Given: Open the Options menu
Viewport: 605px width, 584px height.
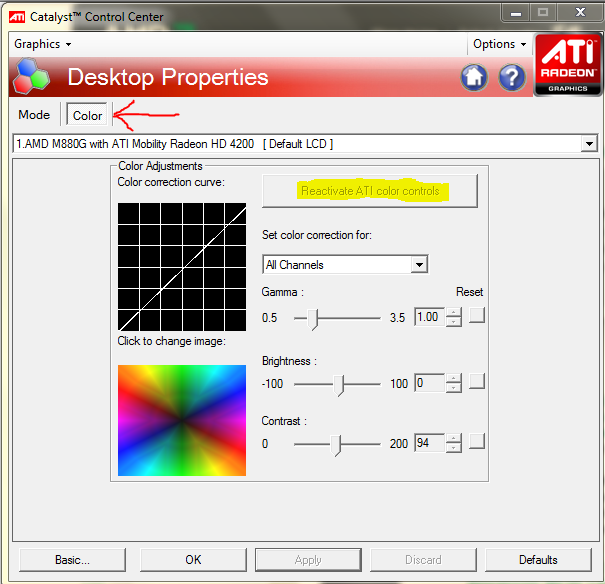Looking at the screenshot, I should click(x=498, y=44).
